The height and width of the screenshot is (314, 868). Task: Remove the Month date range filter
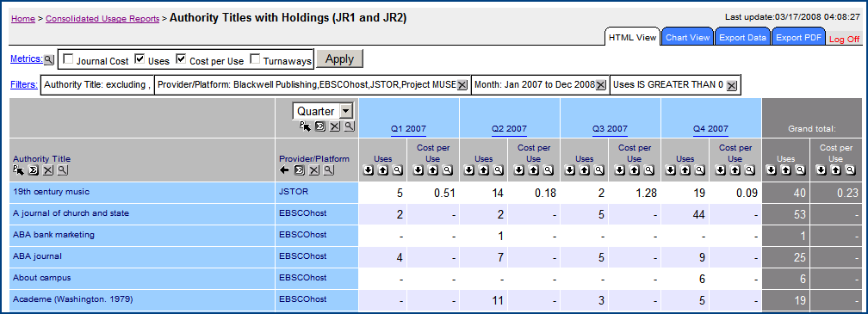click(x=601, y=85)
